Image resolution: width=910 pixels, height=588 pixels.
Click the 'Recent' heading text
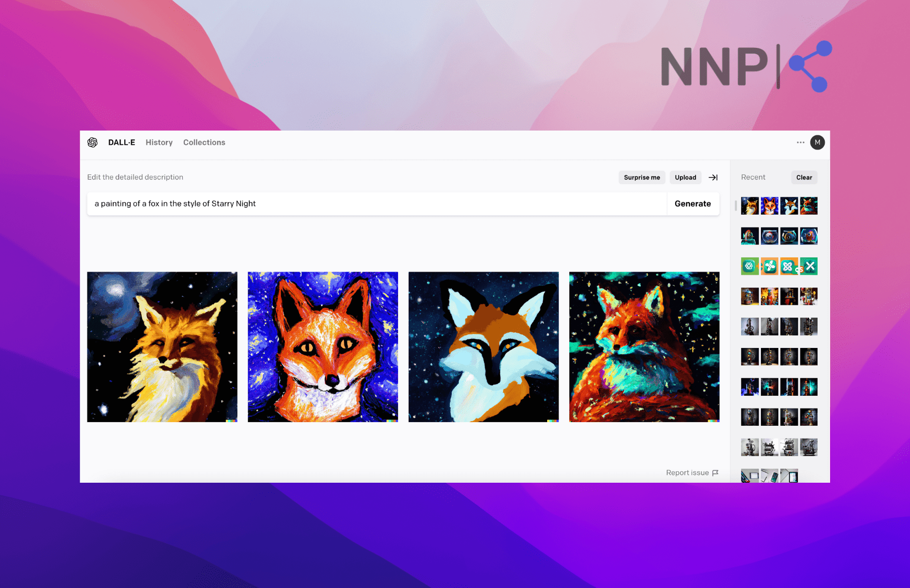pos(753,177)
